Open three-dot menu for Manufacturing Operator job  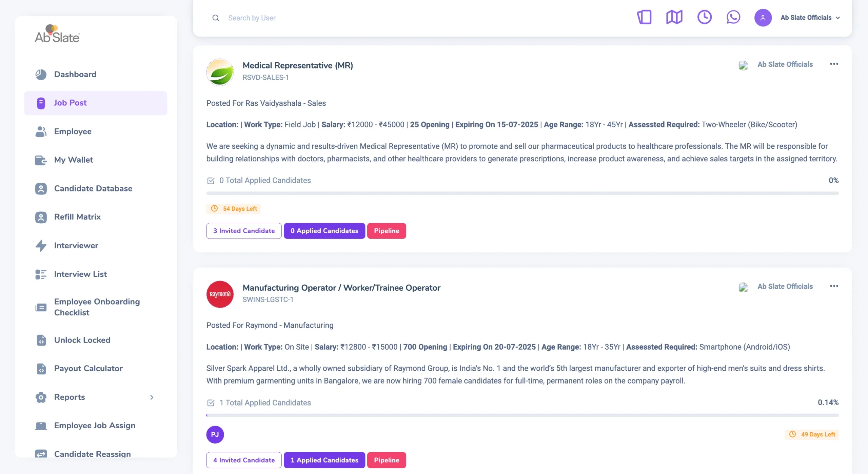(x=834, y=286)
